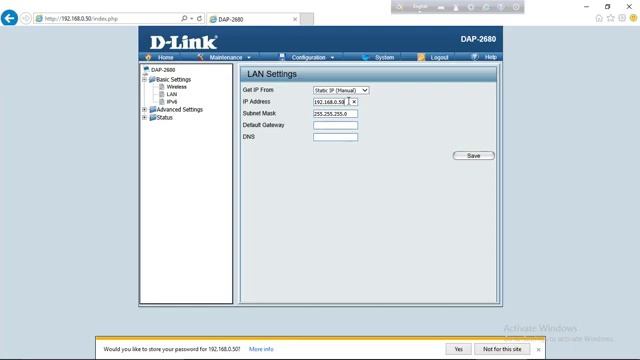Open the Maintenance dropdown menu
The image size is (640, 360).
224,58
